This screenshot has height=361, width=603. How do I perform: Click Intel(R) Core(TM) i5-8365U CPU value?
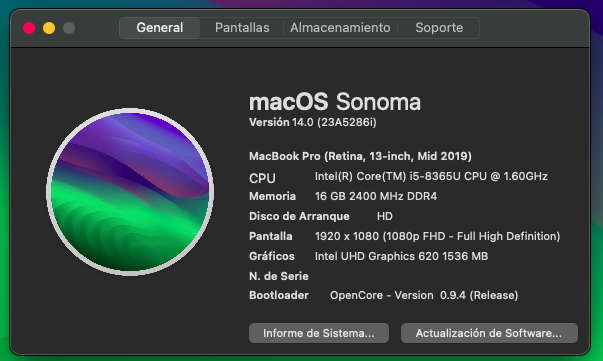click(431, 176)
